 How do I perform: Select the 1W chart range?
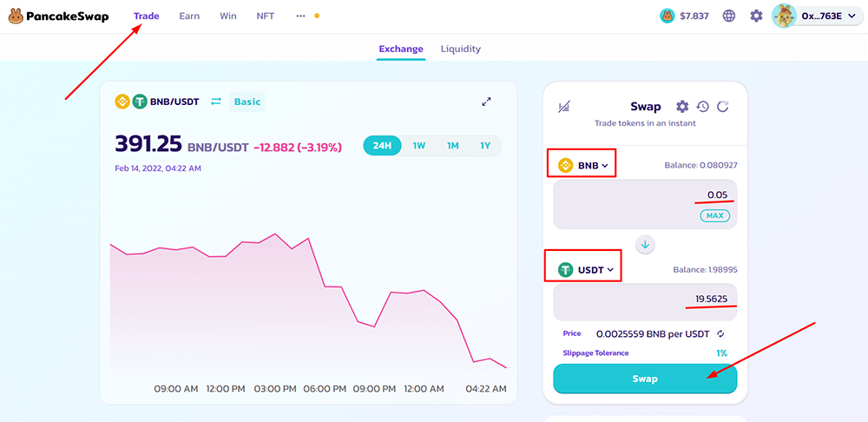point(419,146)
